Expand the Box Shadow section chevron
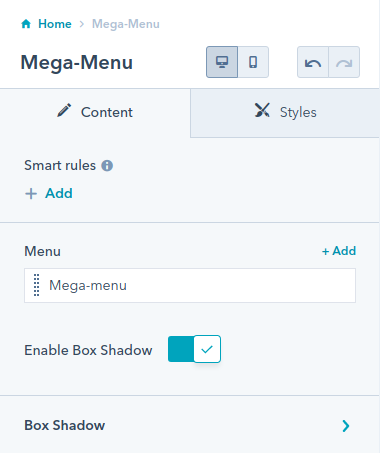This screenshot has width=380, height=453. point(346,426)
